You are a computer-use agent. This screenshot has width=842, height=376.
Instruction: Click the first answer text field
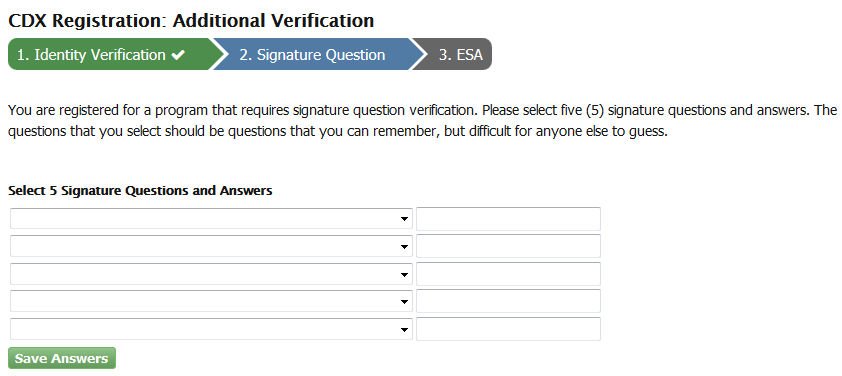coord(508,219)
